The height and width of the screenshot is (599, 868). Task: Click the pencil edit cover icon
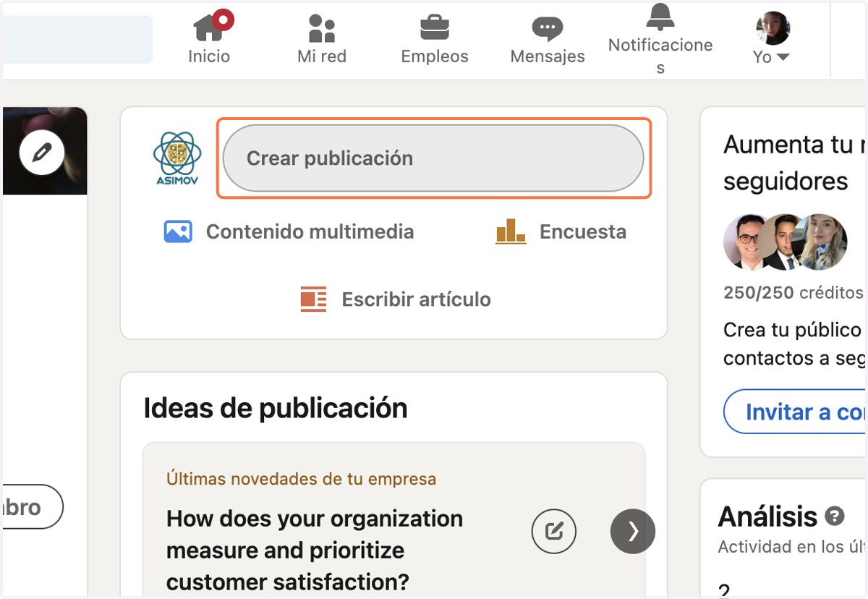point(42,153)
